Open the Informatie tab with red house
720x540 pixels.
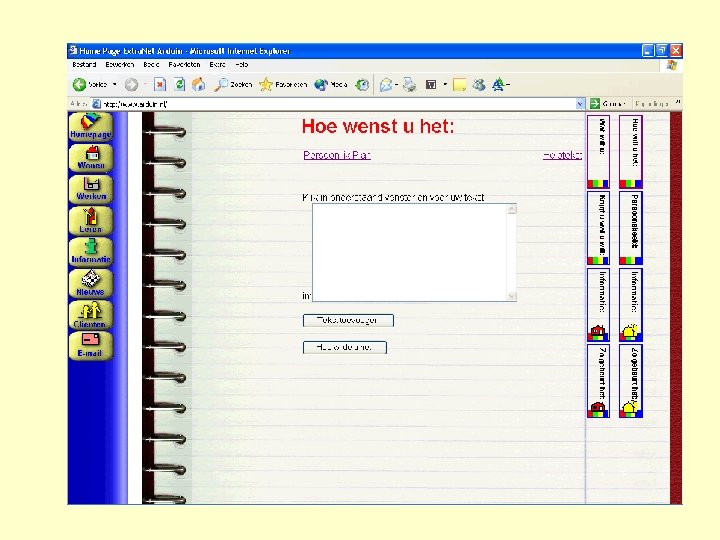coord(598,305)
